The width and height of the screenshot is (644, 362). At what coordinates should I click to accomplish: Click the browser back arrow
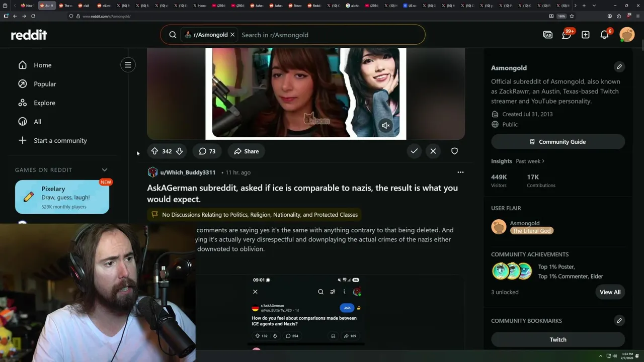click(x=15, y=16)
